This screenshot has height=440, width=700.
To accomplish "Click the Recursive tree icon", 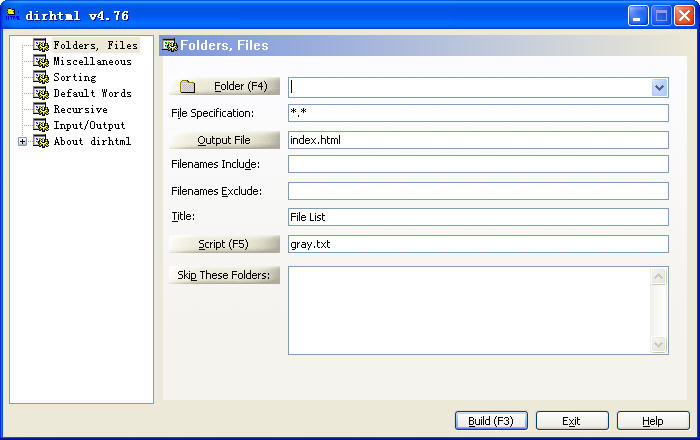I will click(41, 109).
